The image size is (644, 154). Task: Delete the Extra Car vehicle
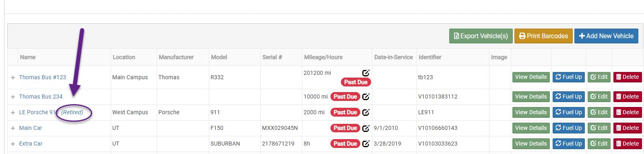tap(627, 144)
